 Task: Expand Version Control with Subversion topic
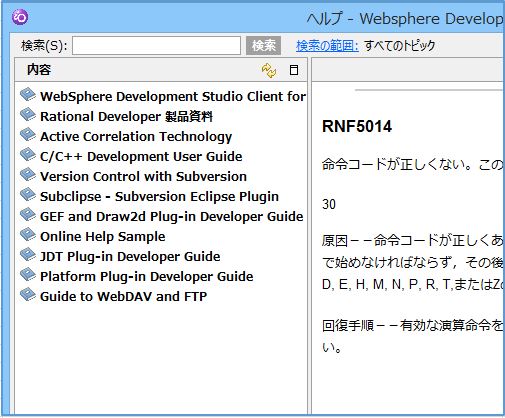(143, 177)
